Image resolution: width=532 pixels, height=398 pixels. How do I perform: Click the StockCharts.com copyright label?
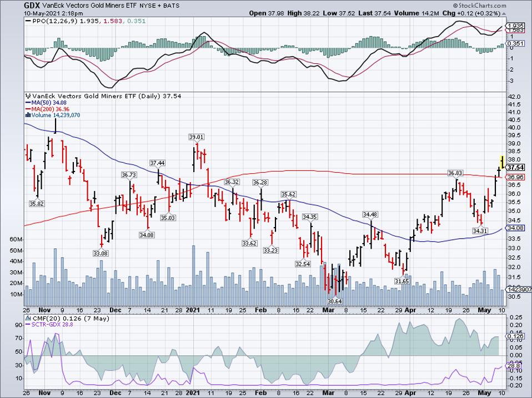480,6
